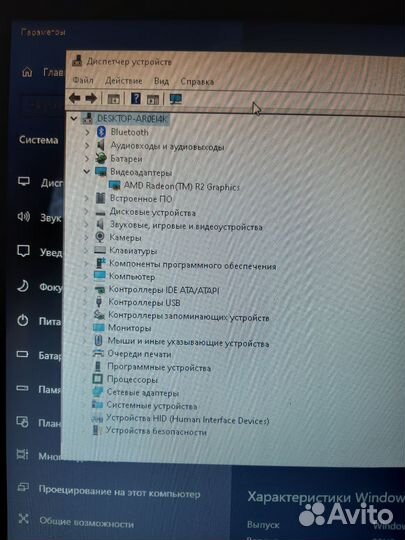Click the Видеоадаптеры display icon
This screenshot has height=540, width=405.
pyautogui.click(x=101, y=172)
